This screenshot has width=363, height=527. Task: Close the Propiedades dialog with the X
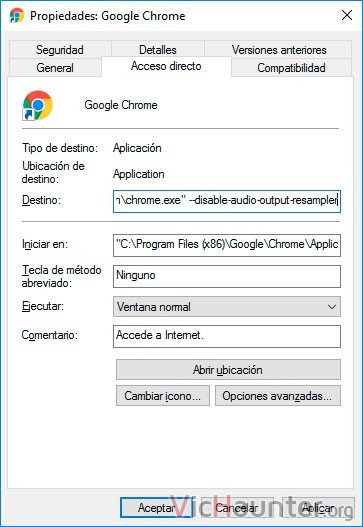pyautogui.click(x=347, y=15)
